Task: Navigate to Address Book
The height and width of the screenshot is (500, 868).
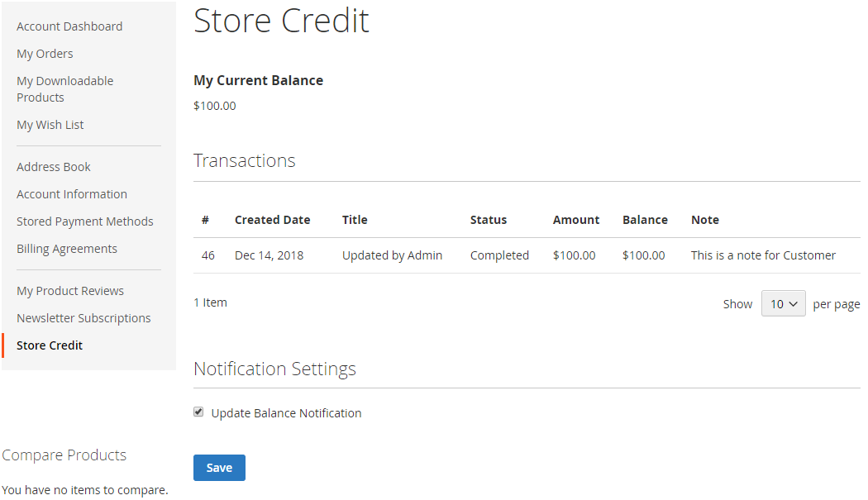Action: (54, 167)
